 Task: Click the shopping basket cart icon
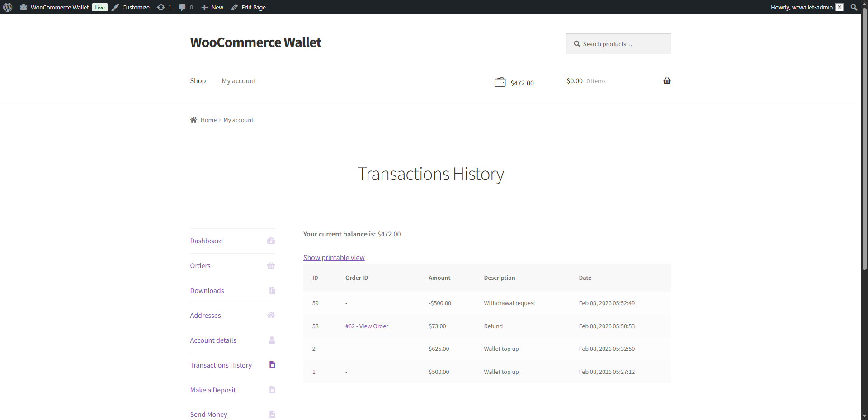tap(667, 81)
